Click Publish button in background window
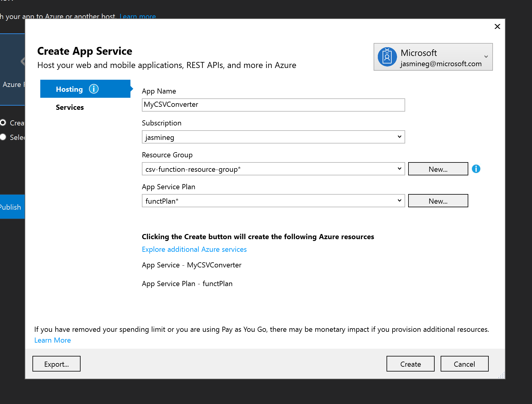Screen dimensions: 532x404 [x=12, y=207]
